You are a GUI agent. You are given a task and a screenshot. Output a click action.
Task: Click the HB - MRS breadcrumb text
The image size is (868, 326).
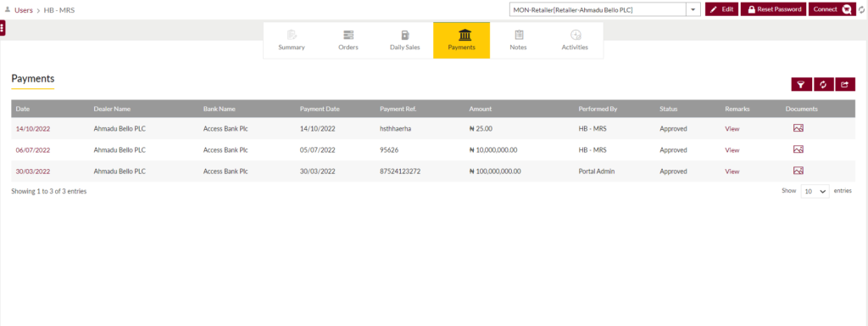click(x=58, y=10)
